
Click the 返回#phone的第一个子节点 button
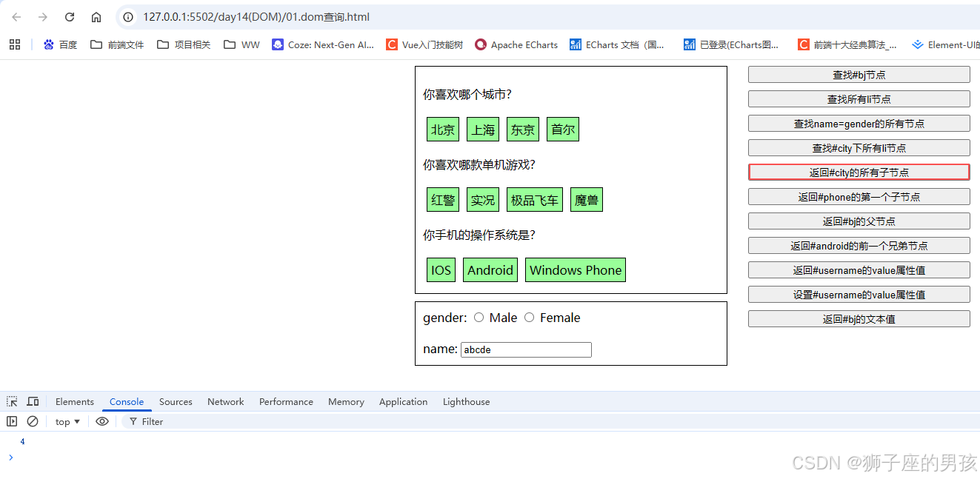[x=859, y=196]
